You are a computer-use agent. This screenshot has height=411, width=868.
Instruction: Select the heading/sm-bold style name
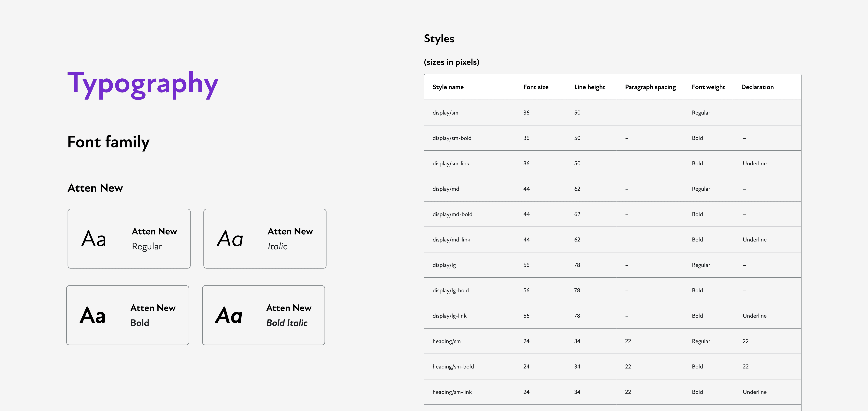(453, 367)
